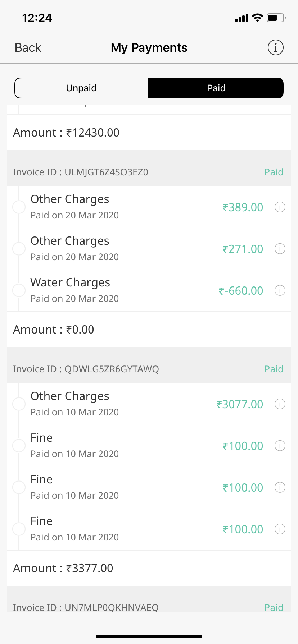This screenshot has width=298, height=644.
Task: Open info for the first ₹100.00 Fine
Action: (x=280, y=446)
